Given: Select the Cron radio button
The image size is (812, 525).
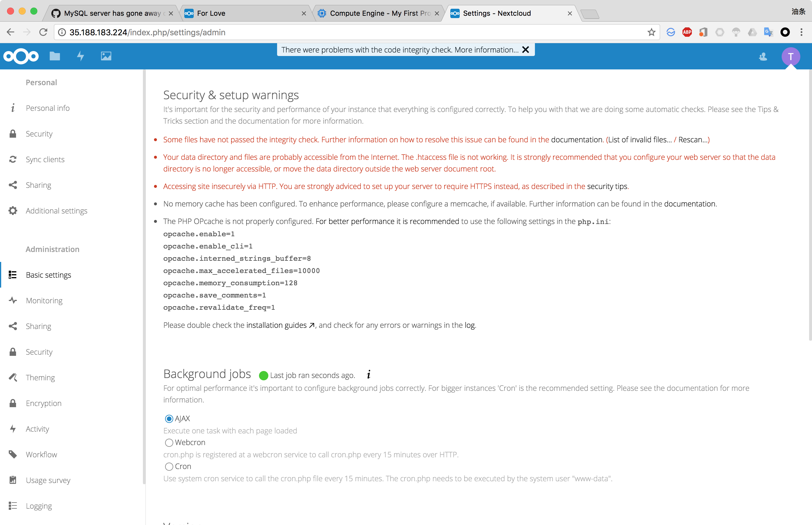Looking at the screenshot, I should pos(169,466).
